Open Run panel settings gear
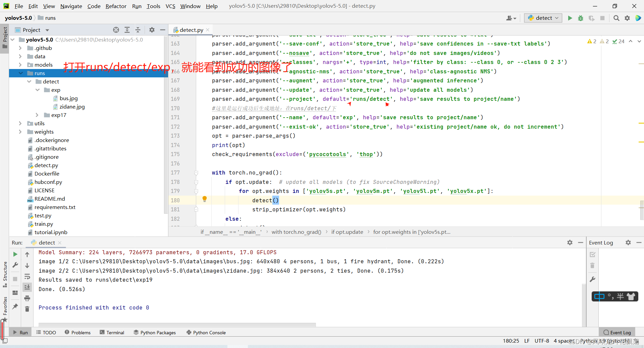Image resolution: width=644 pixels, height=348 pixels. click(x=570, y=242)
